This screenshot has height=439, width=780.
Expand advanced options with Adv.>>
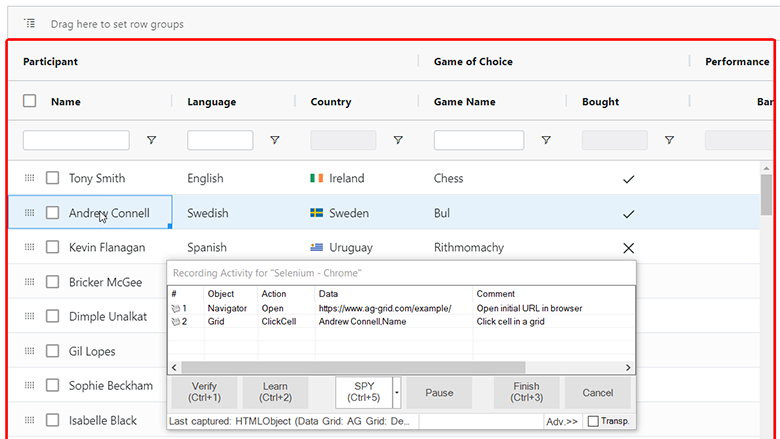[x=562, y=422]
